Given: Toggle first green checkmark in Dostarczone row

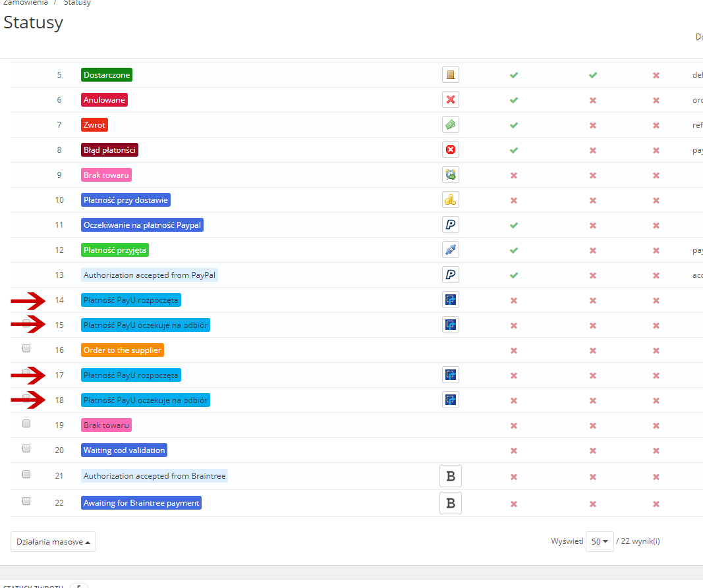Looking at the screenshot, I should (514, 75).
